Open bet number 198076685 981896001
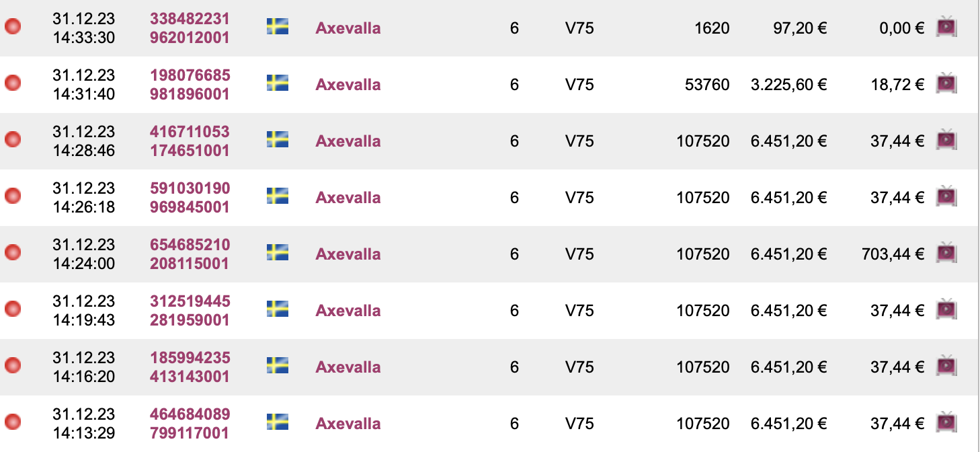Image resolution: width=980 pixels, height=452 pixels. pos(190,85)
